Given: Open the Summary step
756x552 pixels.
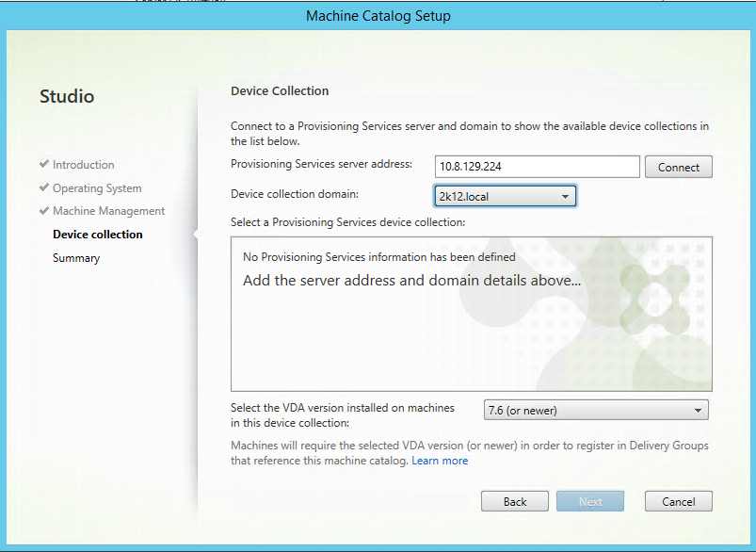Looking at the screenshot, I should (x=76, y=258).
